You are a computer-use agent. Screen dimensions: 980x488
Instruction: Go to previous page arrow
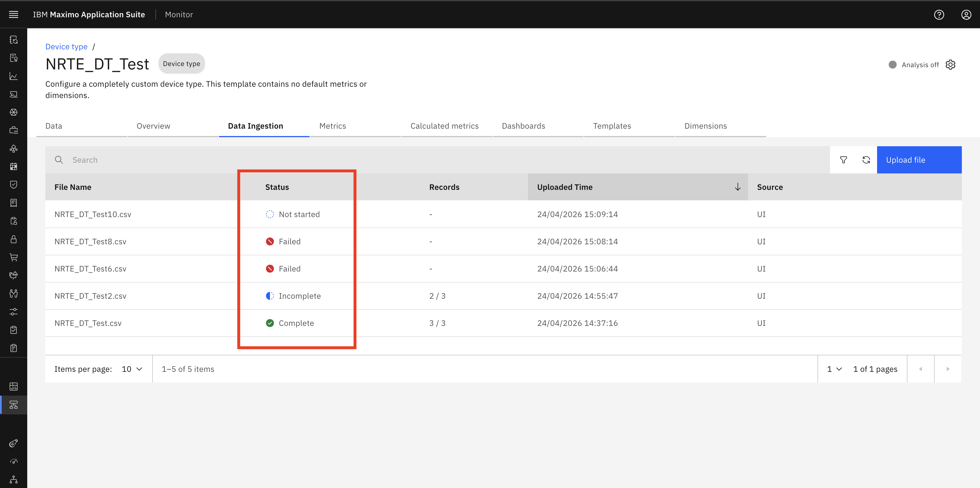(921, 369)
